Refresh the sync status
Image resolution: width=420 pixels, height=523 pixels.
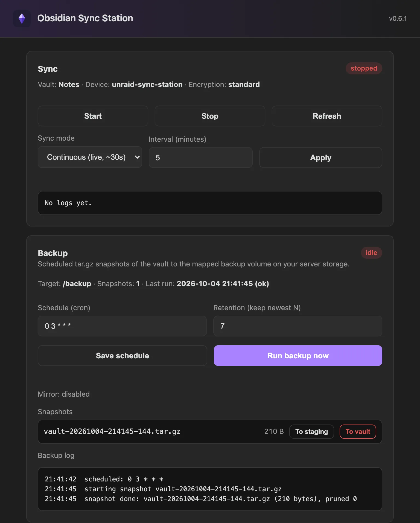pyautogui.click(x=327, y=116)
